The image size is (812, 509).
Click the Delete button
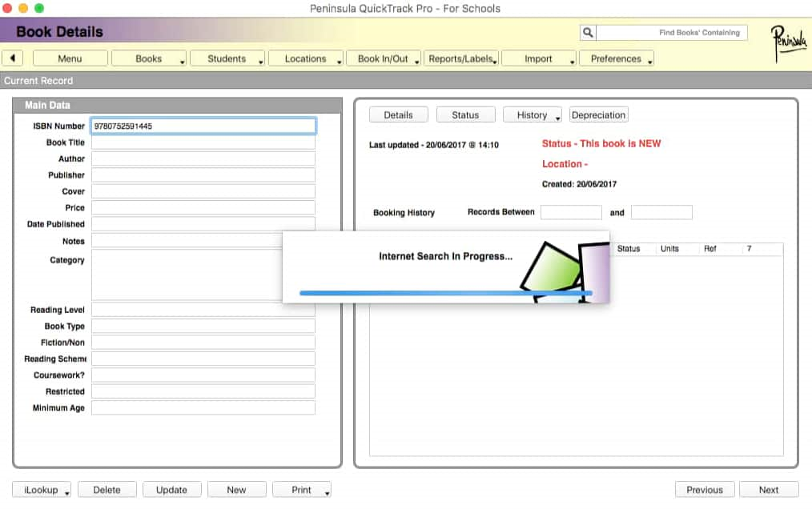click(107, 490)
